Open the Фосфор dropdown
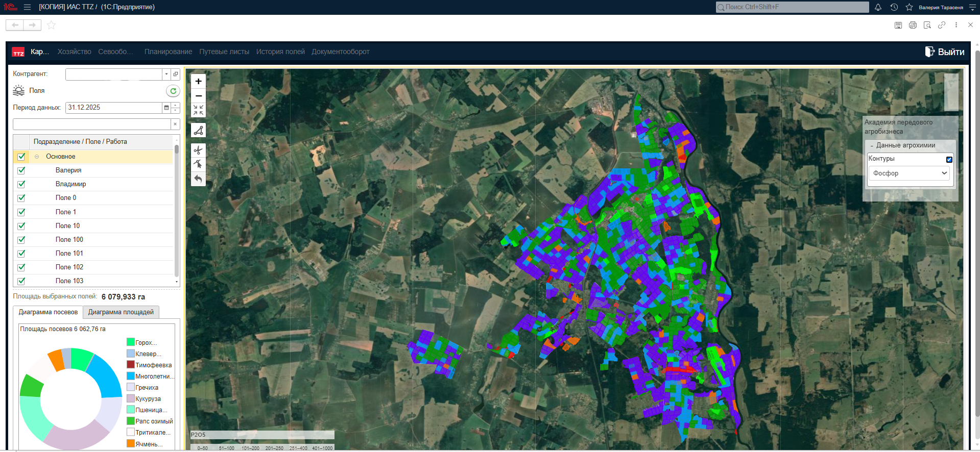 910,173
